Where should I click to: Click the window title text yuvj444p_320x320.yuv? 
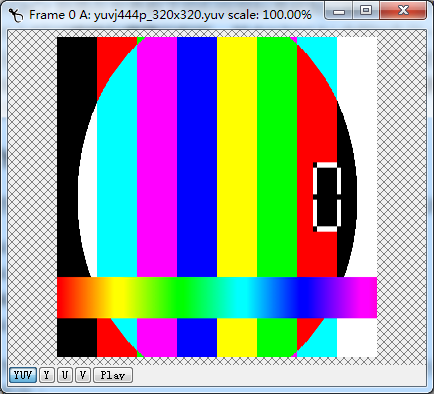[x=159, y=15]
